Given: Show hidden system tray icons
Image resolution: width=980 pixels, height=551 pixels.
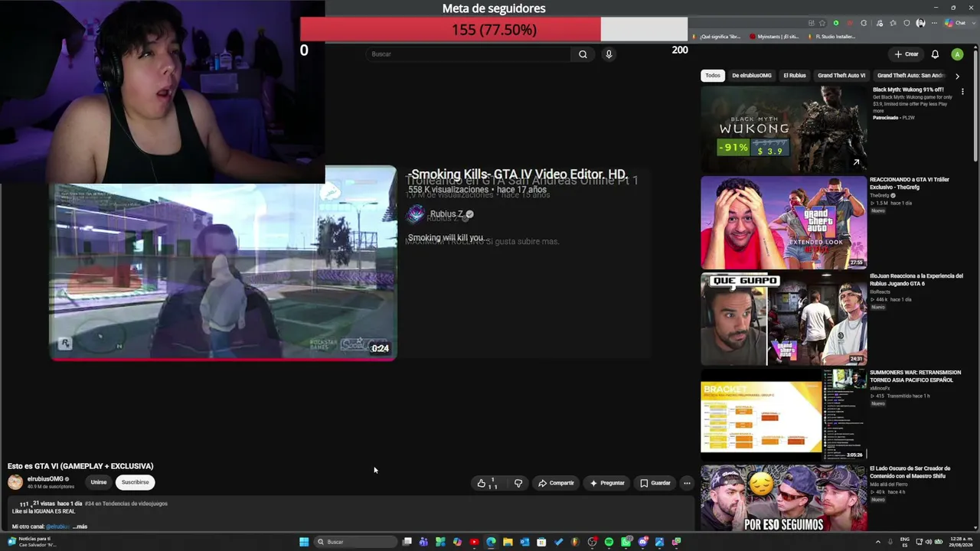Looking at the screenshot, I should point(877,542).
